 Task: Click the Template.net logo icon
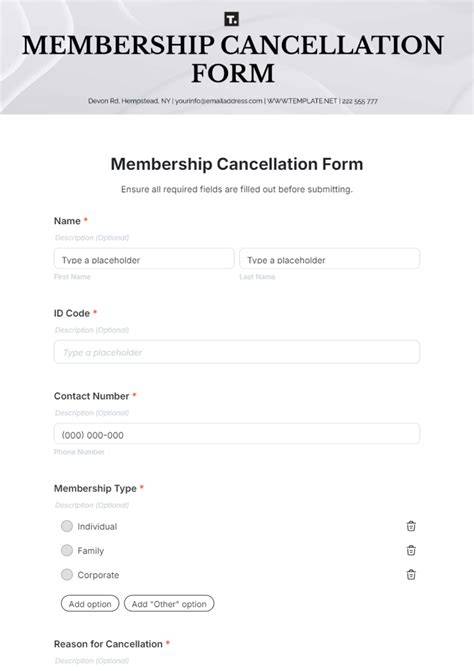[231, 19]
